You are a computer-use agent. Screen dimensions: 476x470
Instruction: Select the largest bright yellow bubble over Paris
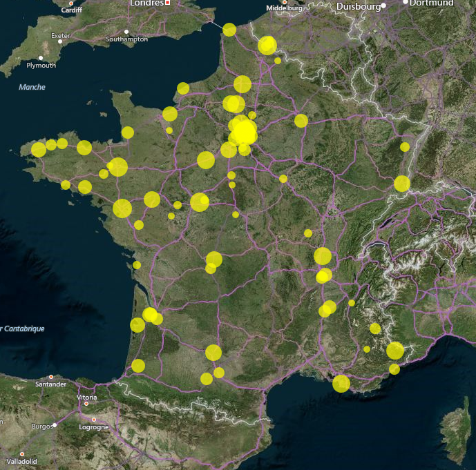(245, 133)
